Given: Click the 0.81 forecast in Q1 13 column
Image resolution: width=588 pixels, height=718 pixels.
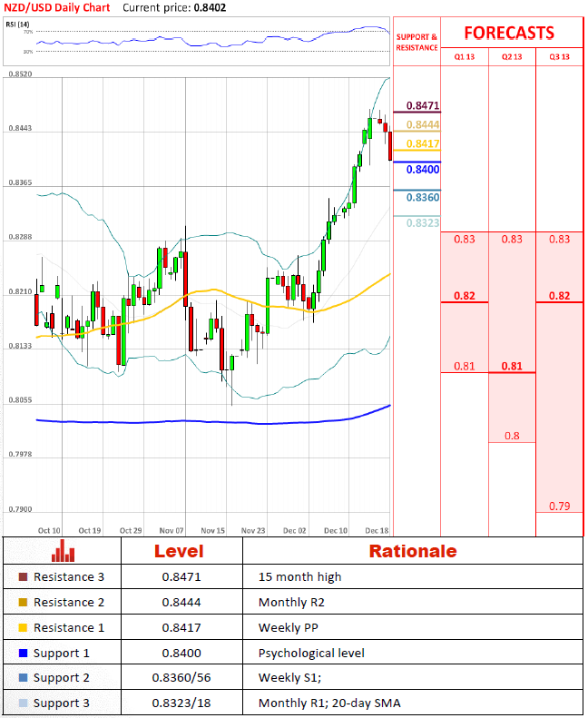Looking at the screenshot, I should [465, 367].
